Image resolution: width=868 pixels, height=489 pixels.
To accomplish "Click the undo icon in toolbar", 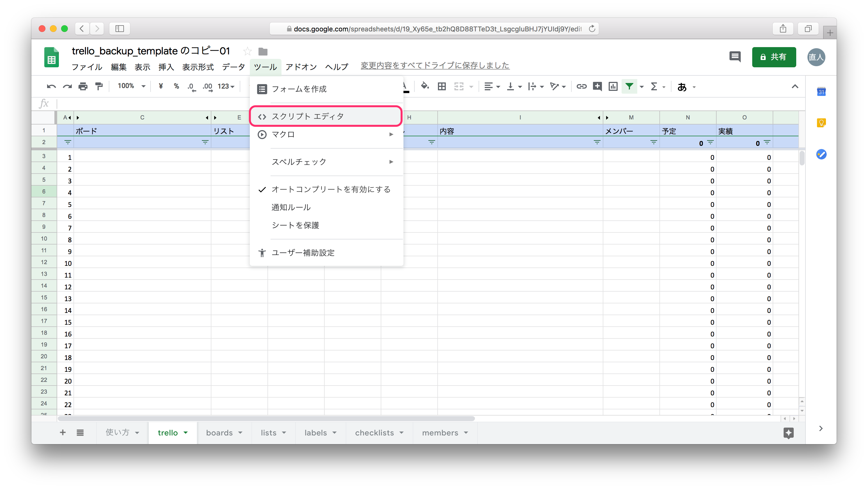I will (x=51, y=87).
